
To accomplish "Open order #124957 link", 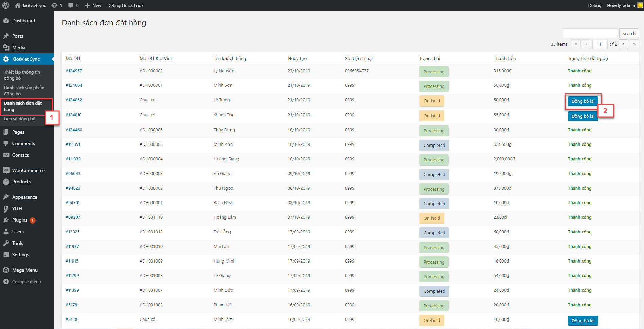I will (74, 71).
